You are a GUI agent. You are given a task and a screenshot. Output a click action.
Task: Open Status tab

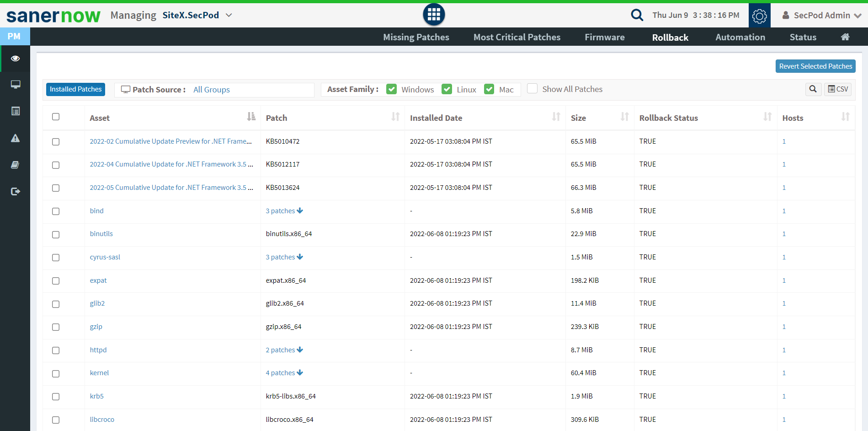click(x=803, y=37)
